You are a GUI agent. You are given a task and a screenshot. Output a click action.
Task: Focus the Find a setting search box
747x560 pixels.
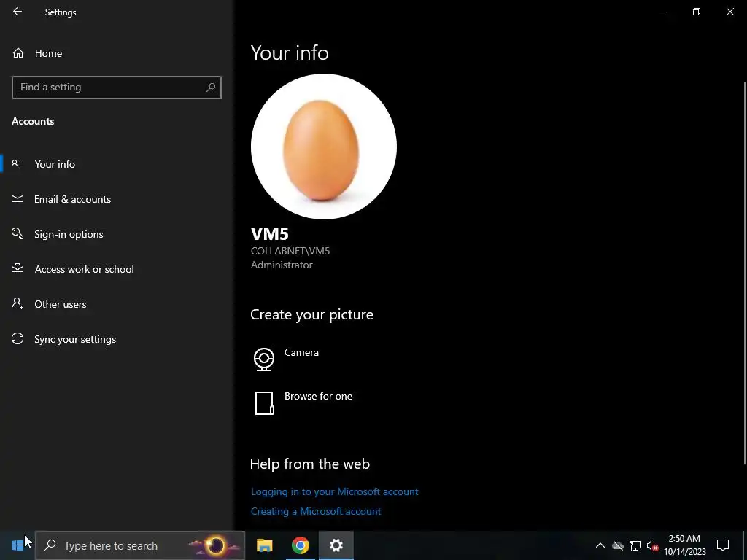click(116, 87)
